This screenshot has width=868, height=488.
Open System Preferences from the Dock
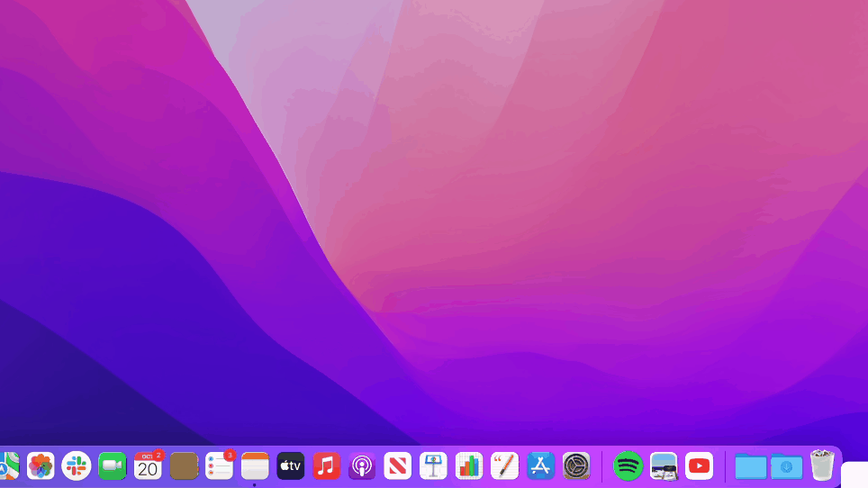576,465
